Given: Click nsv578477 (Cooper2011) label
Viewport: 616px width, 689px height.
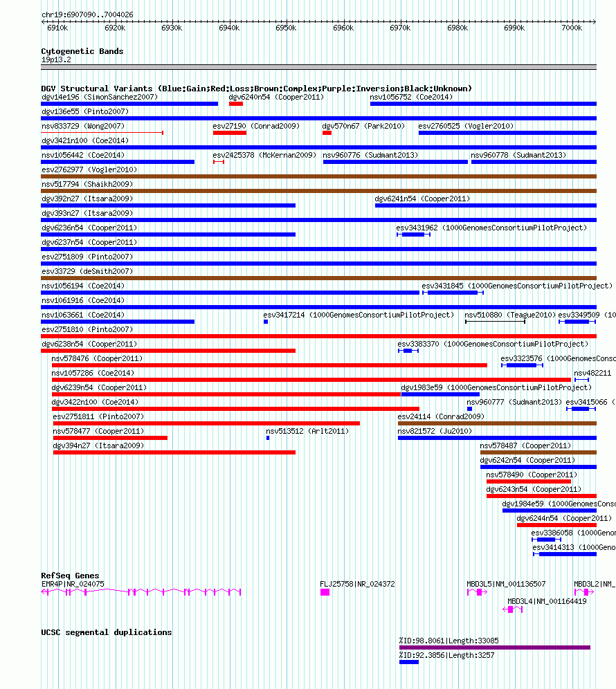Looking at the screenshot, I should click(x=98, y=430).
